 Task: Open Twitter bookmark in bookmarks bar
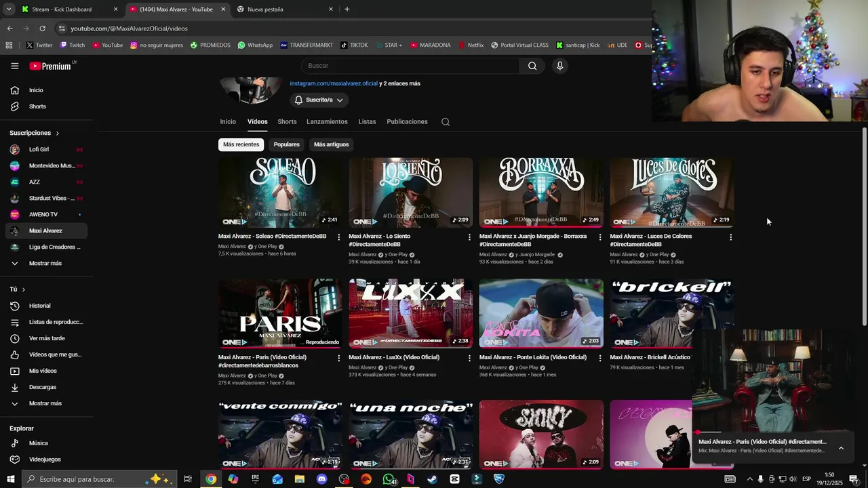(x=39, y=45)
